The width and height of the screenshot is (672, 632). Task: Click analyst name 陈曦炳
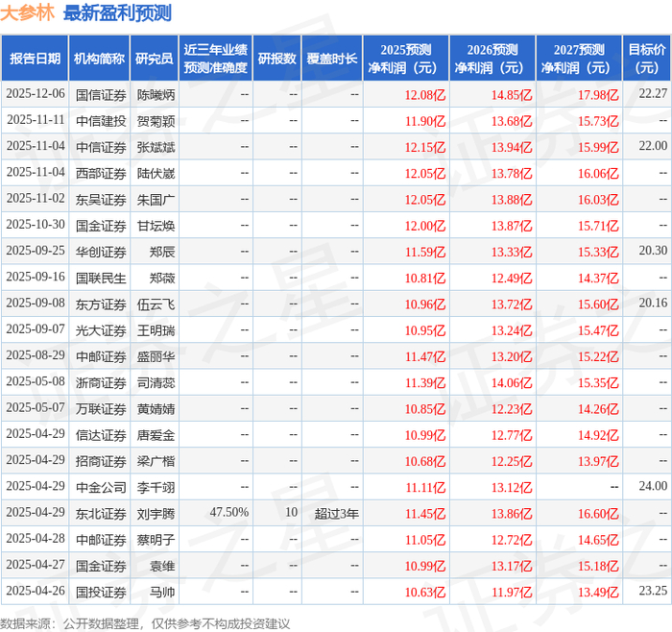pyautogui.click(x=156, y=95)
